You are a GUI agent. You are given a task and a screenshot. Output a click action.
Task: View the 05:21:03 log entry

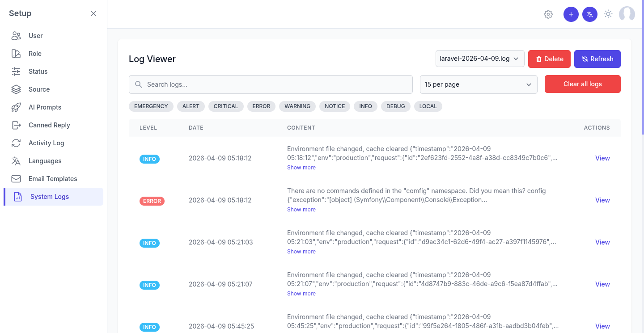click(x=602, y=242)
